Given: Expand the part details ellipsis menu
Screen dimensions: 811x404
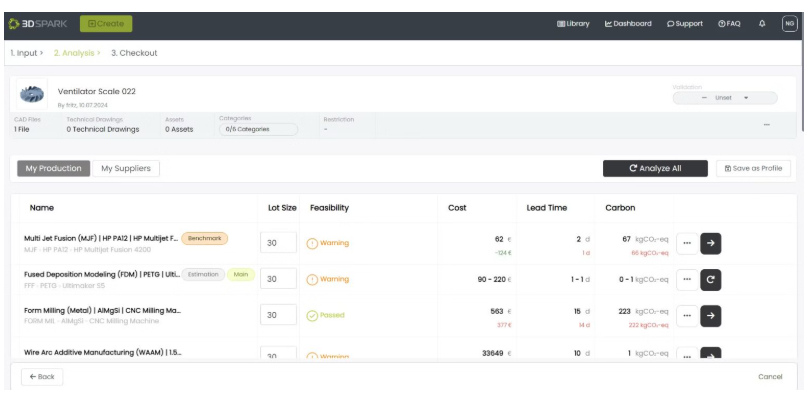Looking at the screenshot, I should click(766, 125).
